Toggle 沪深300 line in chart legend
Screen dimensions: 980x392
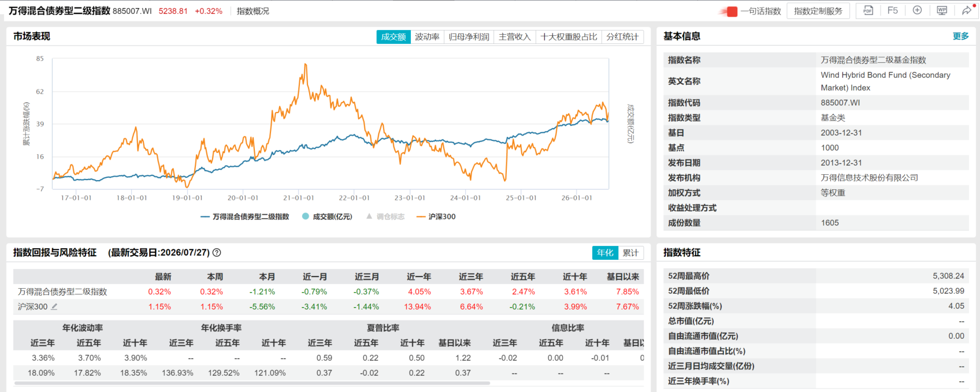click(x=436, y=216)
